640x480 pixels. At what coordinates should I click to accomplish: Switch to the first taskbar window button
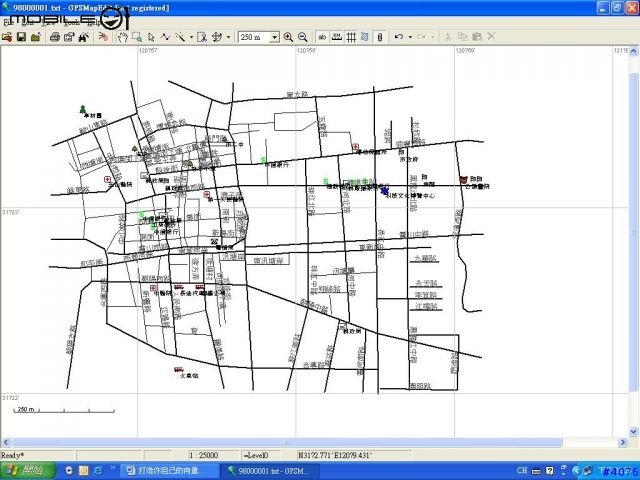170,471
